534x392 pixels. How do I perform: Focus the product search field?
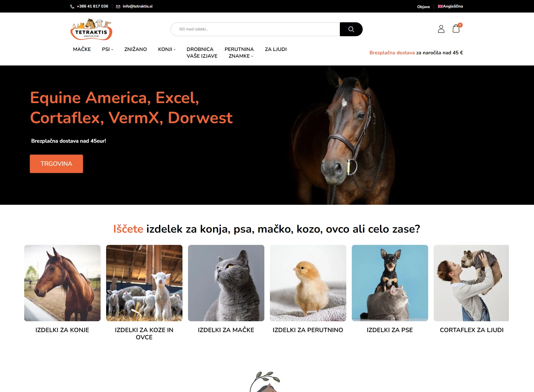pyautogui.click(x=255, y=29)
